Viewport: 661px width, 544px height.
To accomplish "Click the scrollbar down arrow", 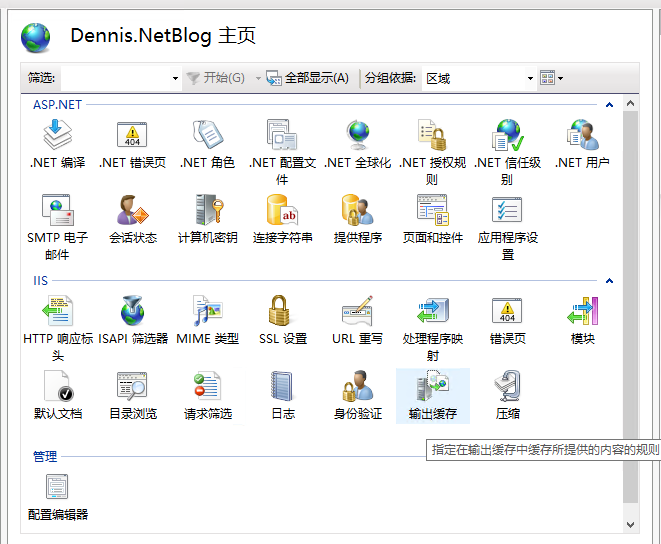I will click(630, 525).
